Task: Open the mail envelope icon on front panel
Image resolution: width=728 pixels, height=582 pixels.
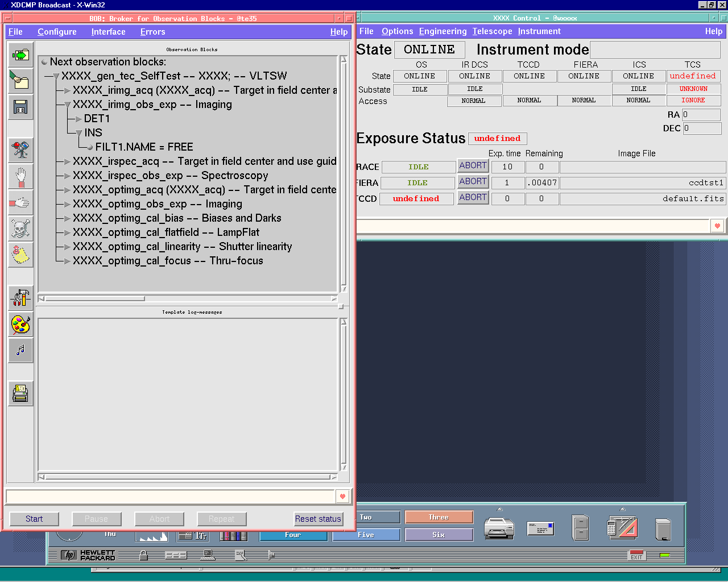Action: [540, 528]
